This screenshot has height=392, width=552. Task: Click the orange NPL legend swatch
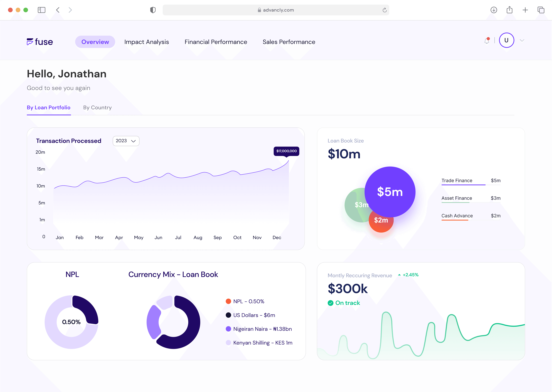point(228,301)
